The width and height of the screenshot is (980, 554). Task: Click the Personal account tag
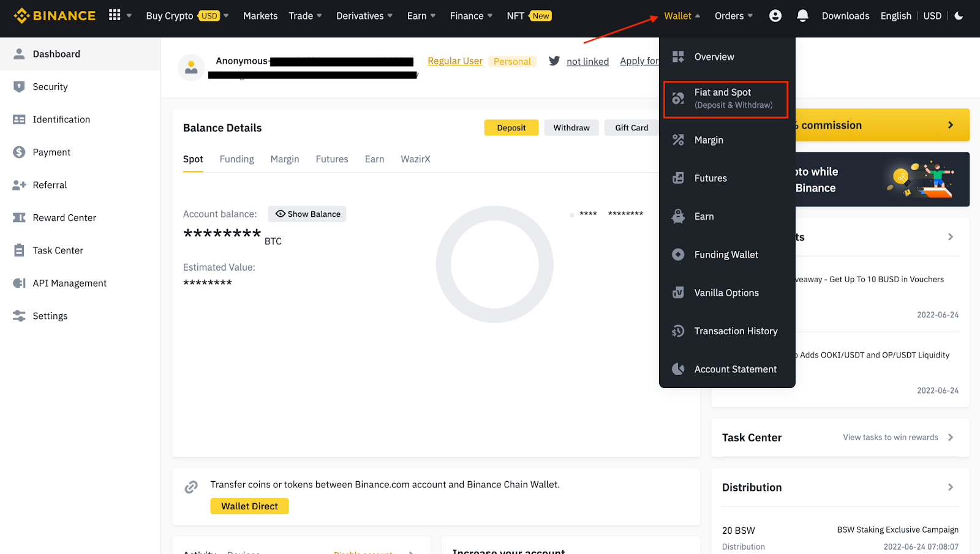pos(512,61)
